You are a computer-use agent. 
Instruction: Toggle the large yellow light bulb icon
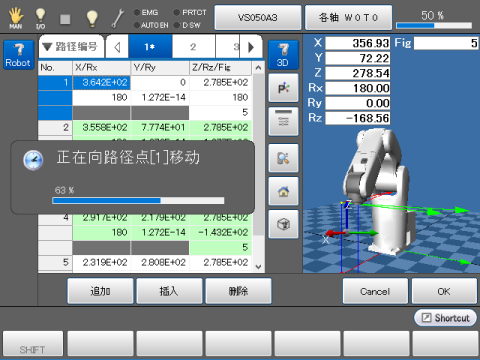[x=92, y=18]
